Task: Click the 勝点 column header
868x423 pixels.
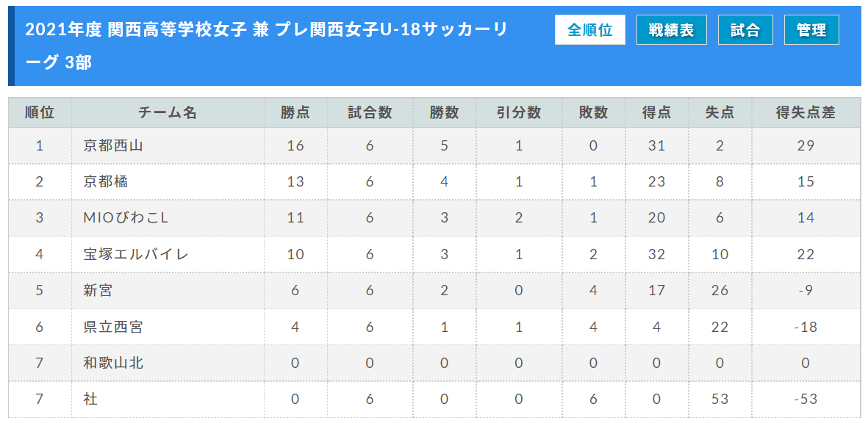Action: pos(295,113)
